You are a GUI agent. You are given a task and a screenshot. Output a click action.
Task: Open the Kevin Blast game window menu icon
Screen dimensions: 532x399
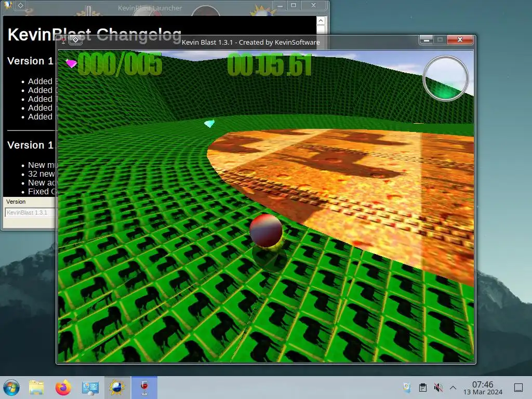(63, 41)
